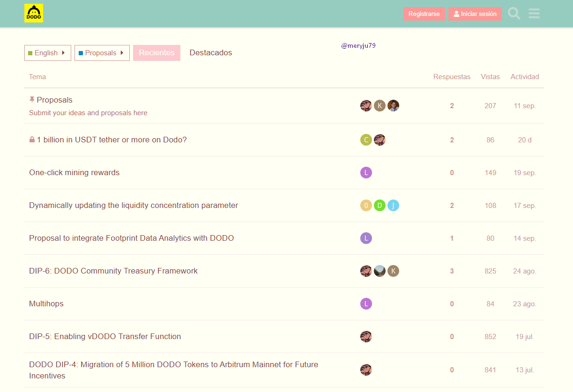The image size is (573, 392).
Task: Open blue J avatar on Dynamically updating topic
Action: click(x=393, y=205)
